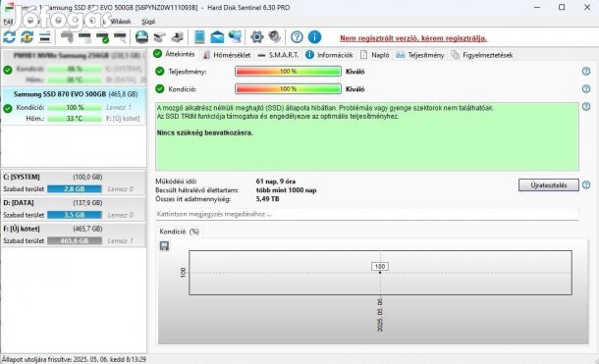Click the refresh disk status icon
Viewport: 599px width, 364px height.
pyautogui.click(x=9, y=37)
